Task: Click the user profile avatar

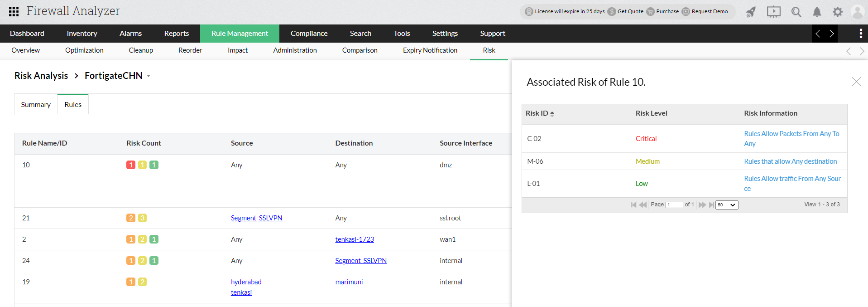Action: 858,12
